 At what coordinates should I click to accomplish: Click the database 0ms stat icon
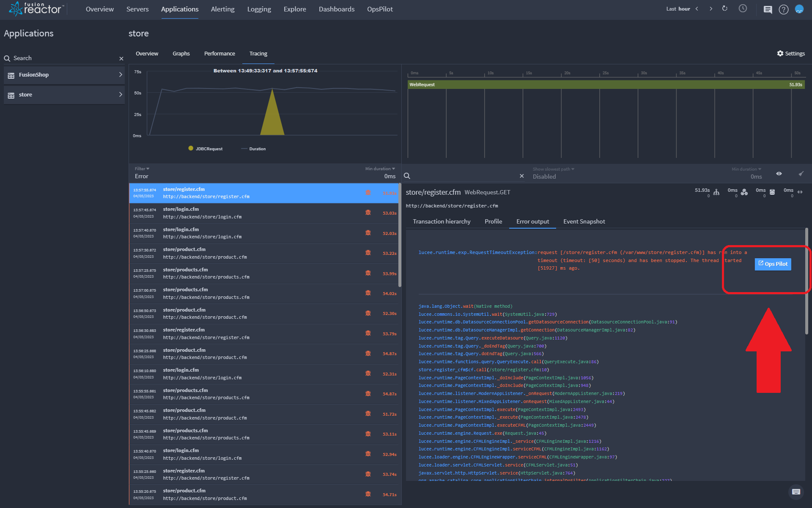(772, 192)
